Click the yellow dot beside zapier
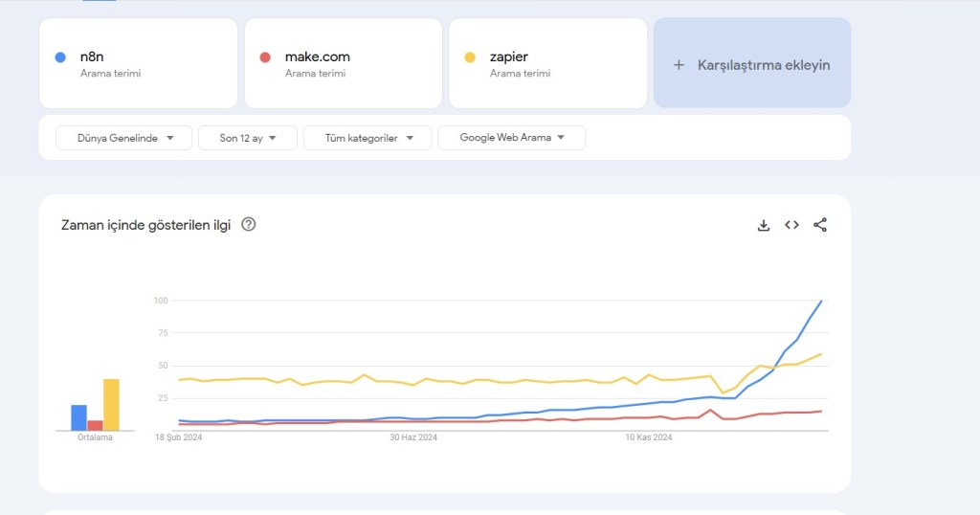Viewport: 980px width, 515px height. pyautogui.click(x=470, y=57)
